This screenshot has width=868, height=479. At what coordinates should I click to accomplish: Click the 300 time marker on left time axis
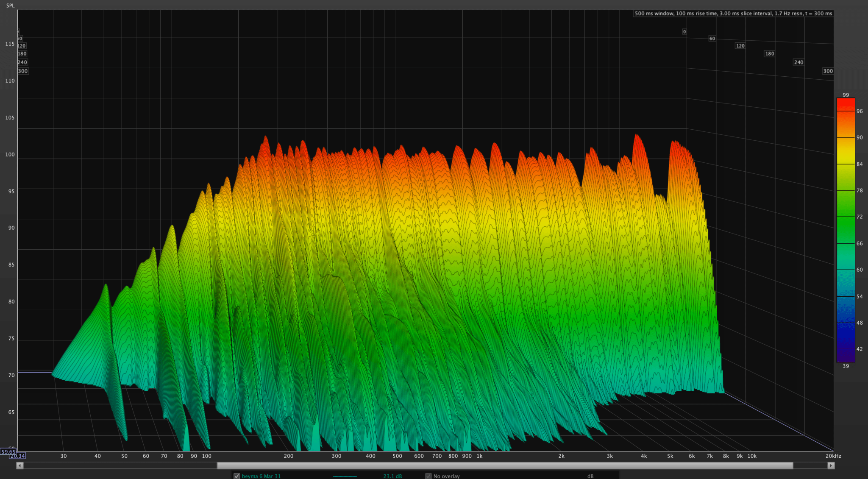23,71
